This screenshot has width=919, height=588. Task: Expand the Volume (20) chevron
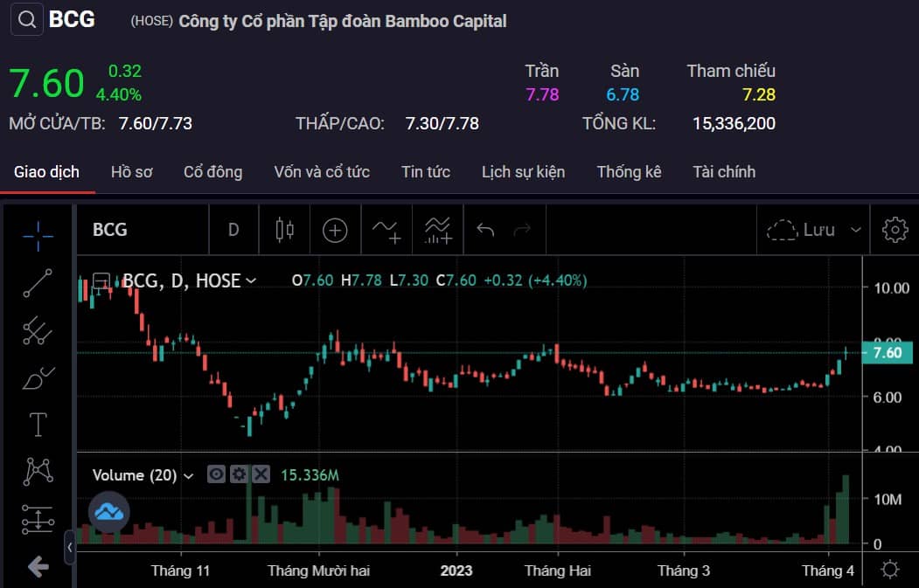[188, 475]
